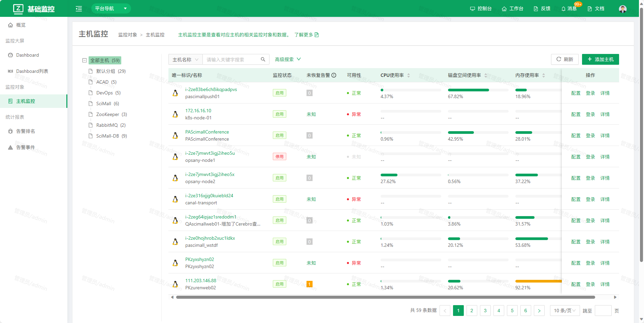This screenshot has width=644, height=323.
Task: Open 告警排名 sidebar item
Action: click(33, 131)
